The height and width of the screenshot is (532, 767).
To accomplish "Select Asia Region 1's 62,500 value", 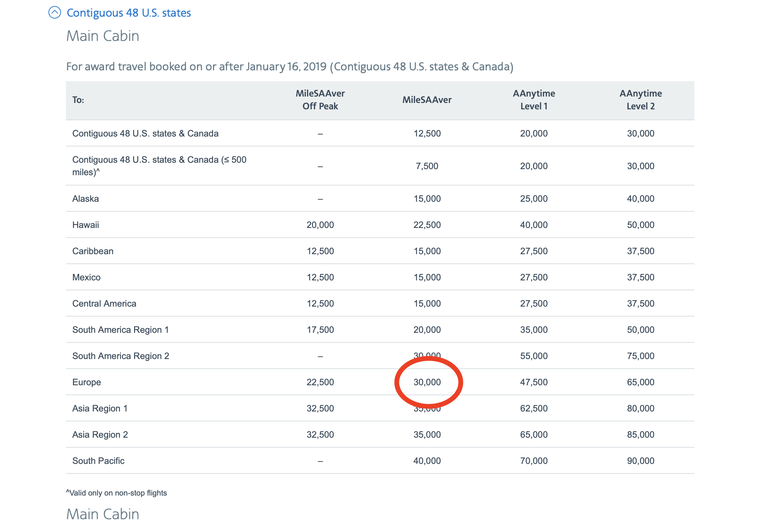I will click(x=534, y=408).
